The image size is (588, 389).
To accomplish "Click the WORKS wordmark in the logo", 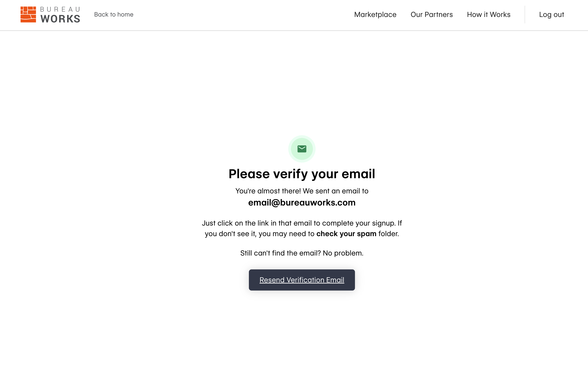I will 61,19.
